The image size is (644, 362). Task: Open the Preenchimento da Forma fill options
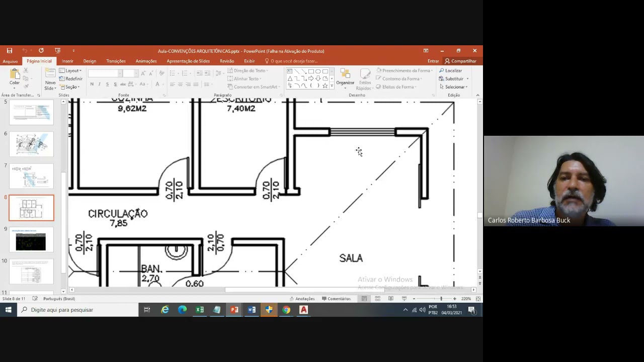tap(404, 71)
